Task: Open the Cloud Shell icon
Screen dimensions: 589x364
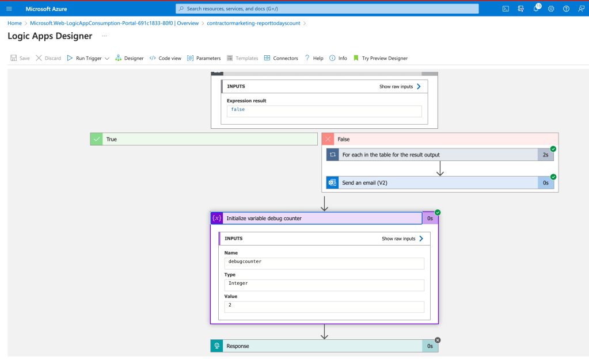Action: 506,9
